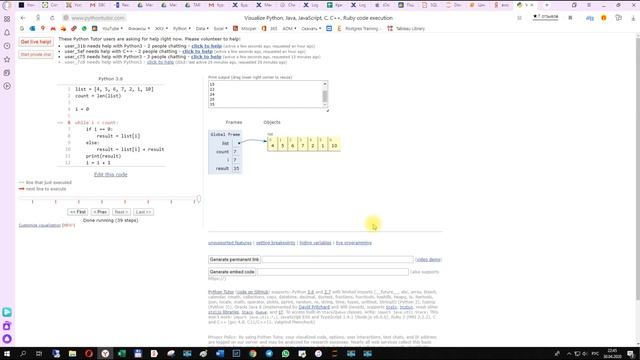Open Word from the taskbar
The width and height of the screenshot is (640, 360).
click(220, 353)
